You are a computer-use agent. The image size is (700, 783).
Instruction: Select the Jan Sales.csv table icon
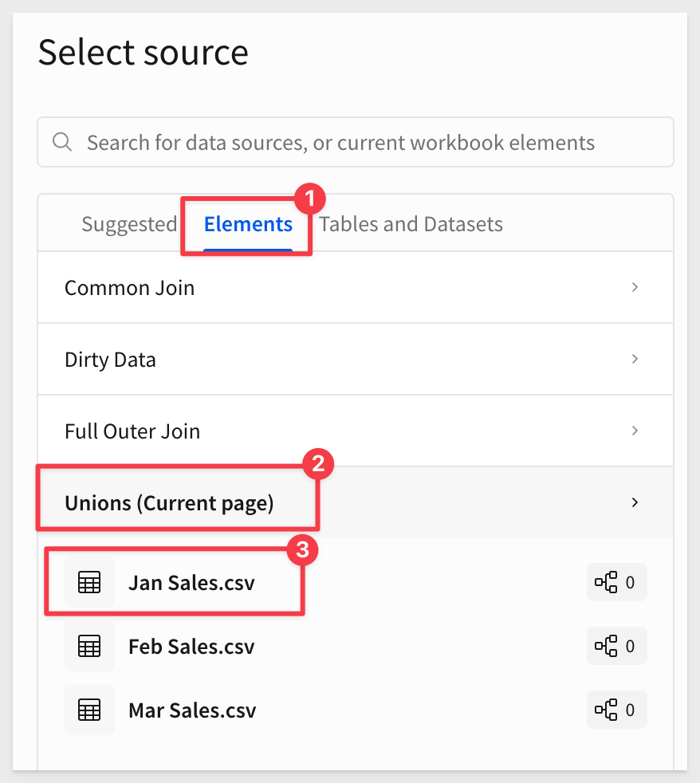89,582
